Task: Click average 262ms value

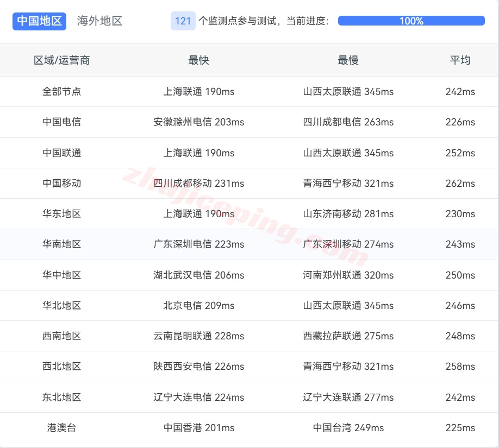Action: (460, 184)
